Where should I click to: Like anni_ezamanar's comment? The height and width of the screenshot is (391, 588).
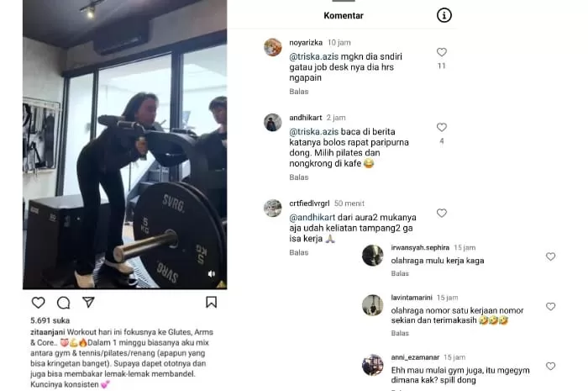tap(550, 367)
